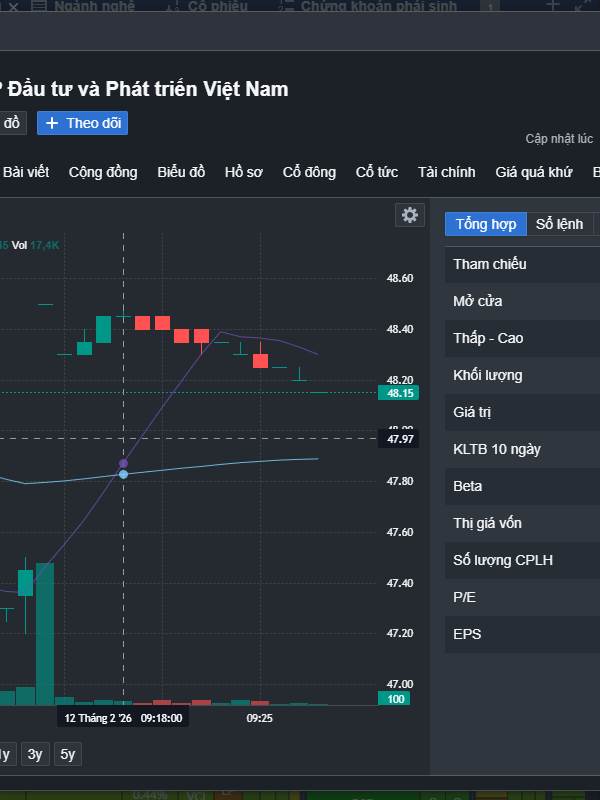The image size is (600, 800).
Task: Open the Tài chính tab
Action: click(447, 172)
